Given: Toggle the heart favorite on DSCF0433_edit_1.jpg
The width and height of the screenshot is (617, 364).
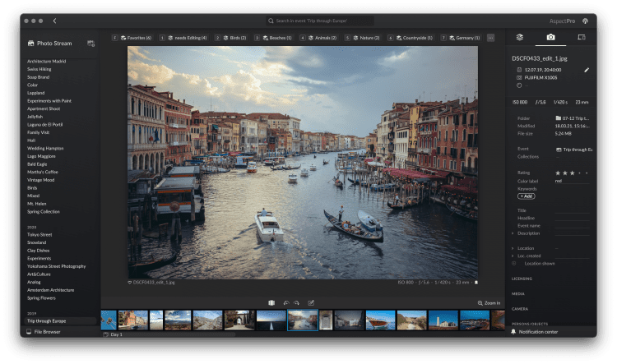Looking at the screenshot, I should click(130, 282).
